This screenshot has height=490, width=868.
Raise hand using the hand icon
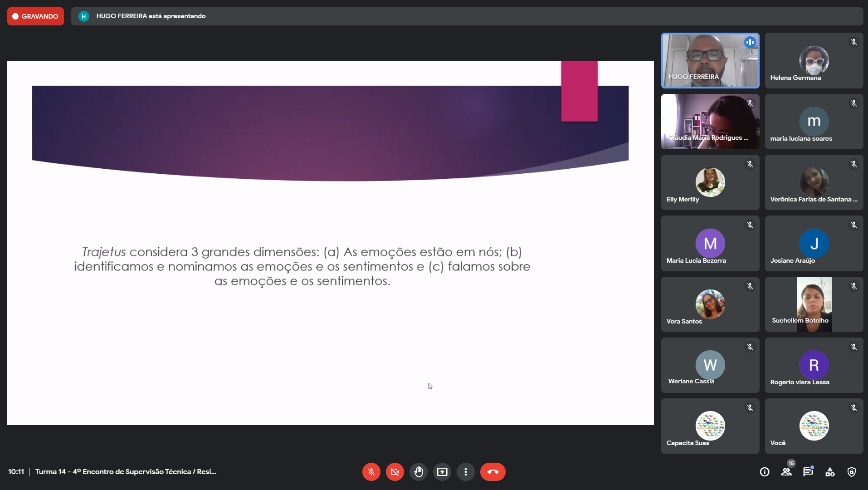coord(418,472)
